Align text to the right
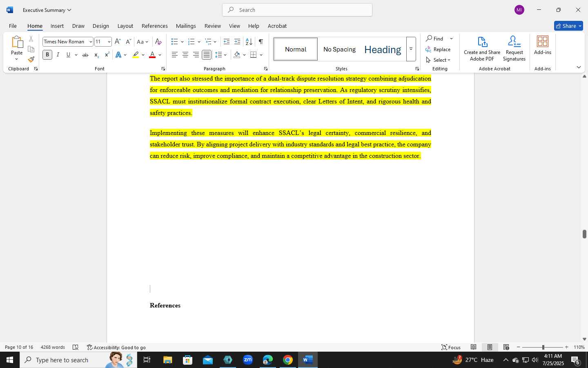Screen dimensions: 588x368 [x=196, y=55]
